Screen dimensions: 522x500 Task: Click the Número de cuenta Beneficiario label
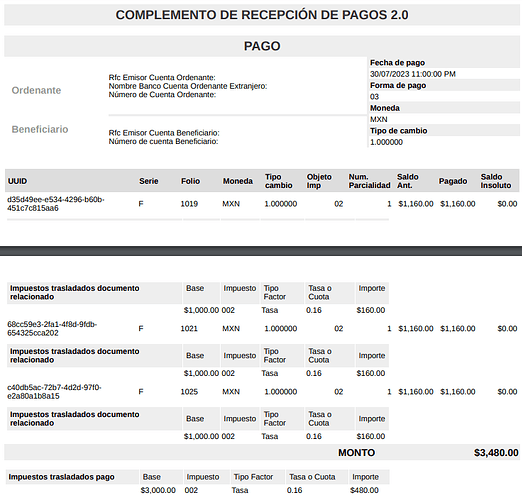pyautogui.click(x=163, y=141)
